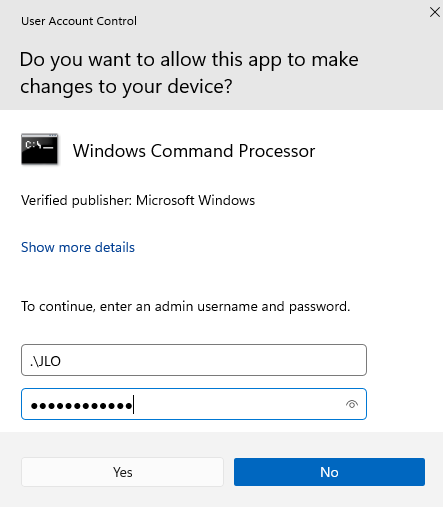This screenshot has height=507, width=443.
Task: Click the .\JLO text in the username box
Action: coord(45,361)
